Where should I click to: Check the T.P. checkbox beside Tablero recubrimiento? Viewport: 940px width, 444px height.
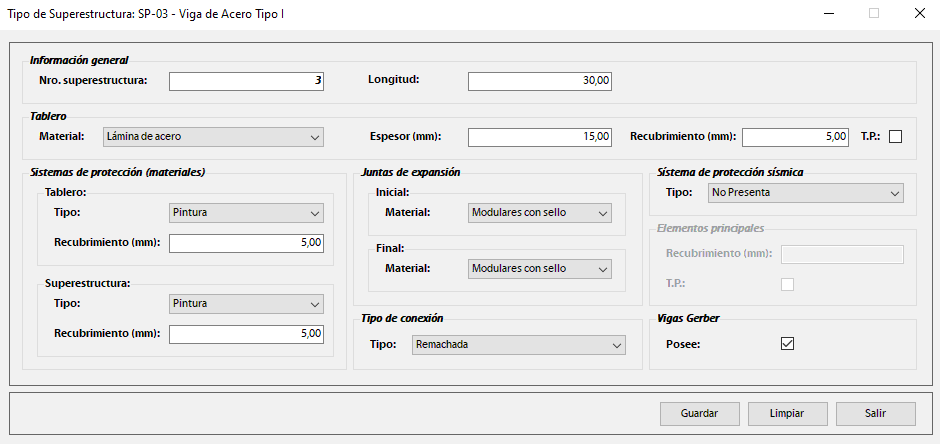tap(895, 137)
